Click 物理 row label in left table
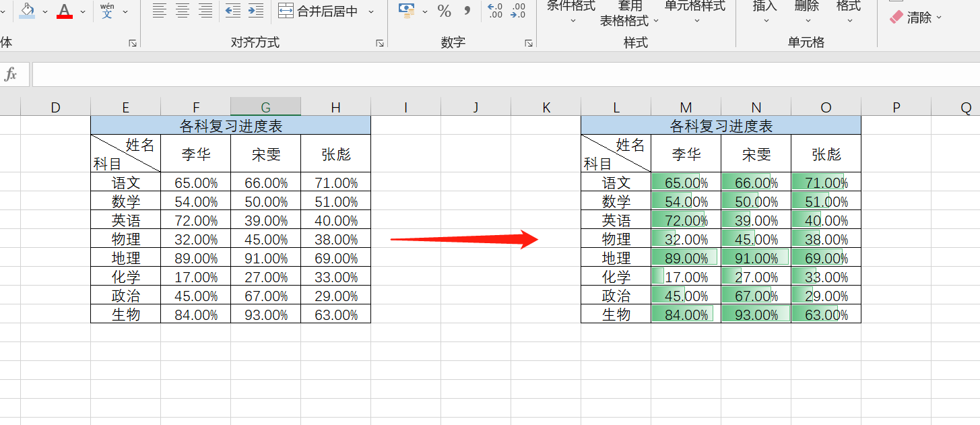This screenshot has height=425, width=980. pyautogui.click(x=126, y=239)
